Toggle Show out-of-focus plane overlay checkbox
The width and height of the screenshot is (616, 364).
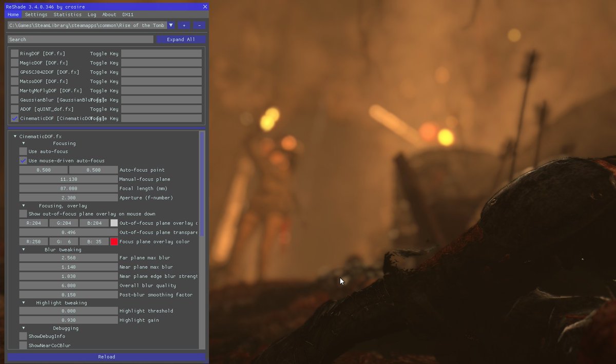coord(23,214)
